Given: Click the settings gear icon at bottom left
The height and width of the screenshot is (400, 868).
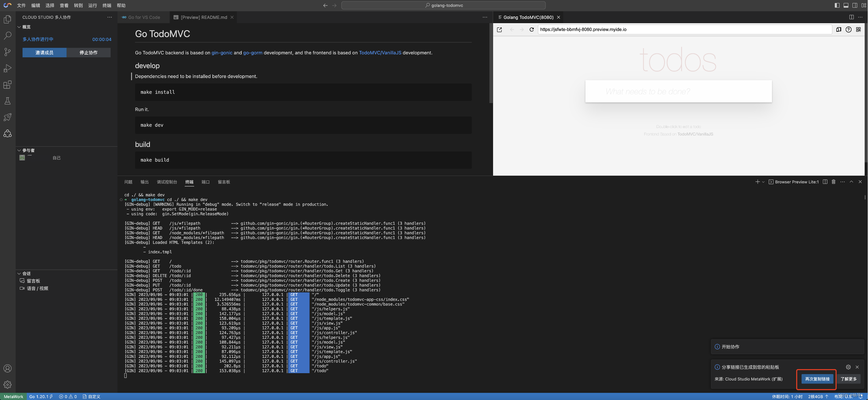Looking at the screenshot, I should click(7, 384).
